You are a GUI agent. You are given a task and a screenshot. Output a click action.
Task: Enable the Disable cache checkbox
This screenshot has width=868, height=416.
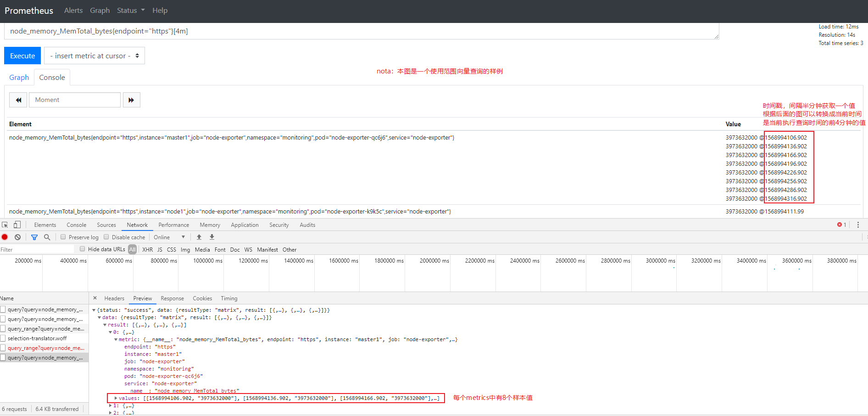click(x=106, y=237)
